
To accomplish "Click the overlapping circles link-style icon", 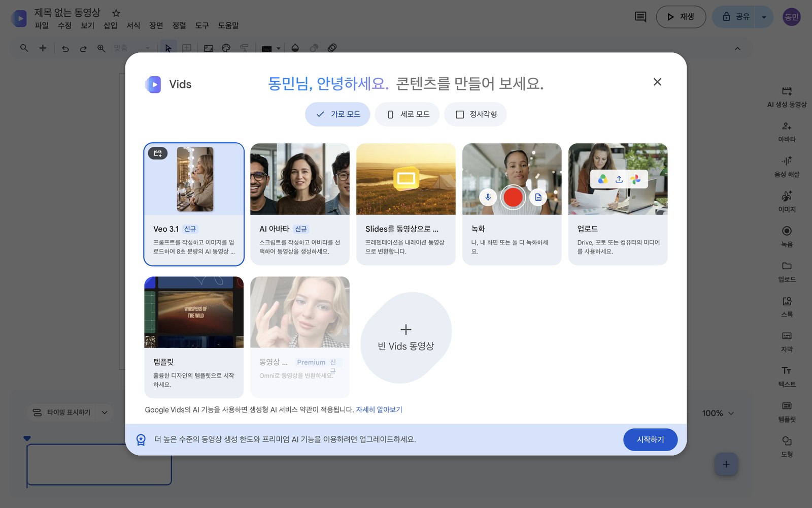I will [332, 48].
